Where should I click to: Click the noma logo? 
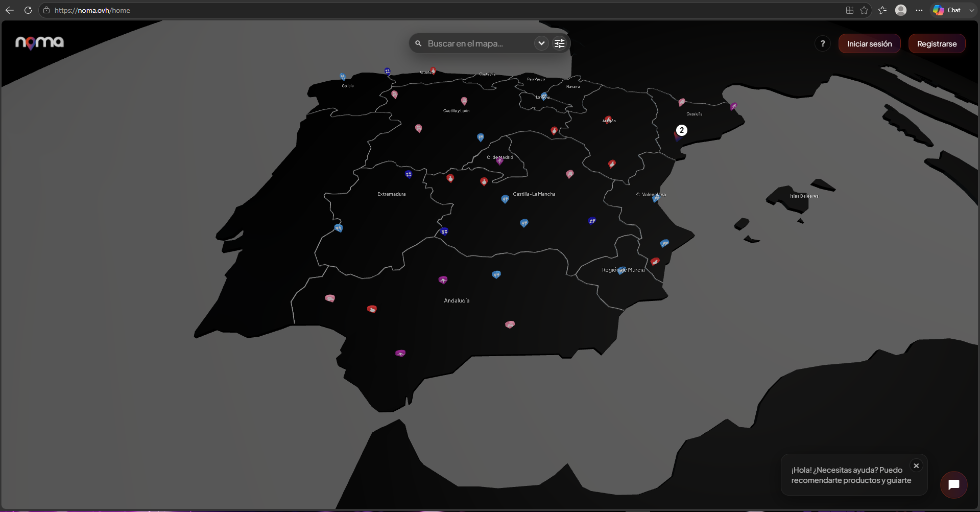pos(39,42)
